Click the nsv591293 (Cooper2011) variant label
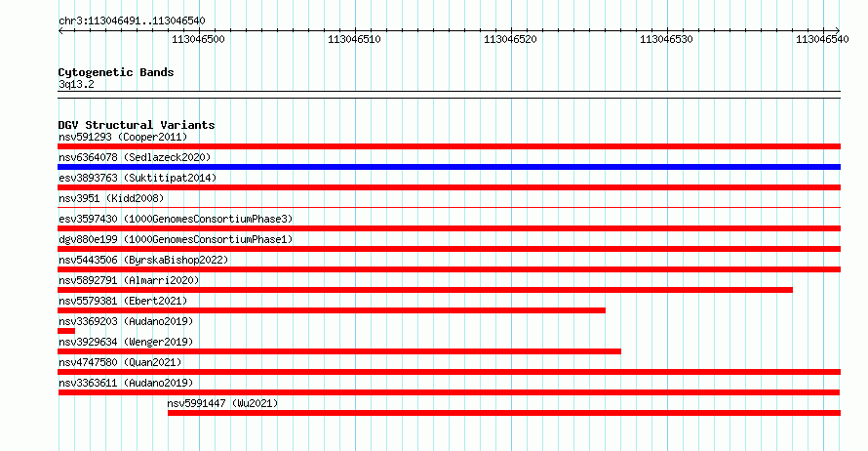Image resolution: width=868 pixels, height=451 pixels. 123,137
